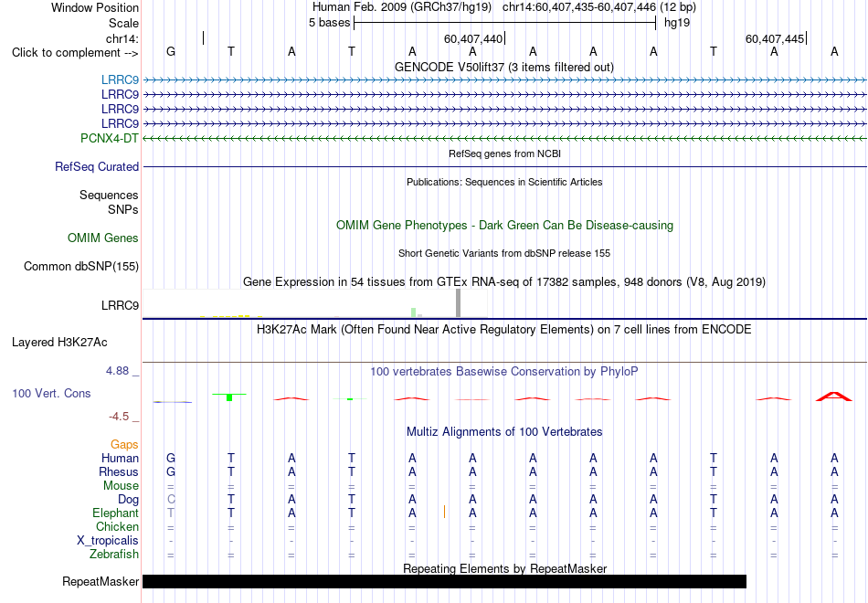Click the faded C base in the Dog row
The image size is (868, 603).
tap(171, 500)
